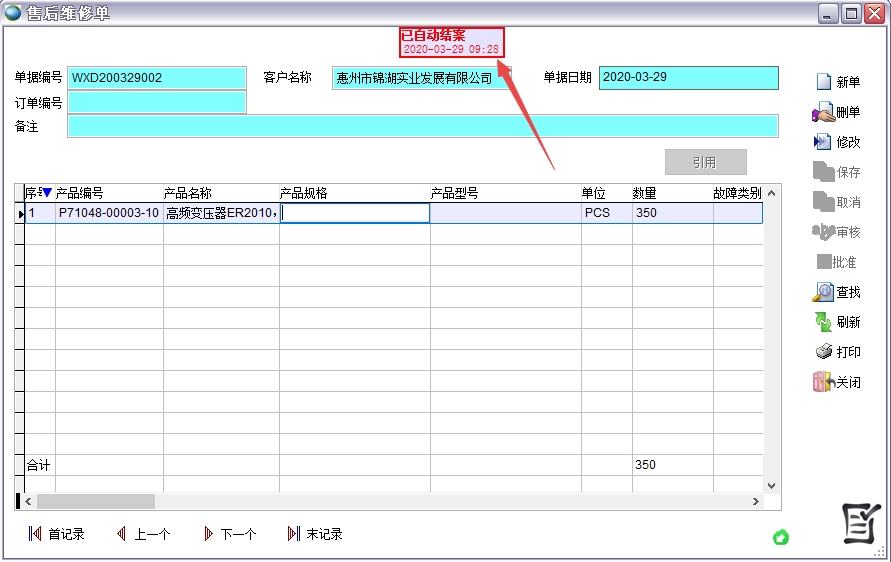Click the 新单 new document icon
This screenshot has height=562, width=891.
[x=824, y=82]
